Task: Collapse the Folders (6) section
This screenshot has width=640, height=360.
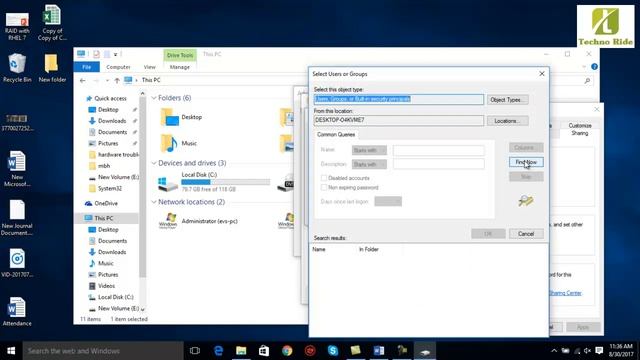Action: pyautogui.click(x=154, y=98)
